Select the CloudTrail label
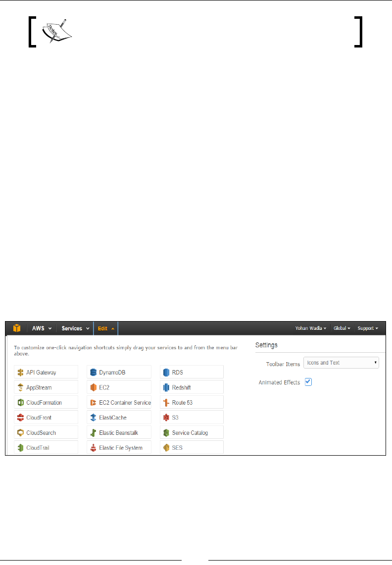Screen dimensions: 392x565 coord(38,448)
